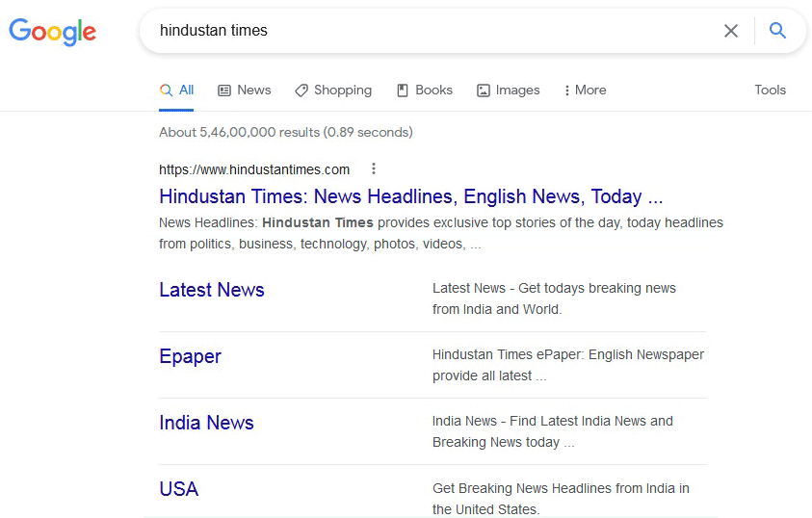
Task: Click the magnifying glass search icon
Action: [777, 31]
